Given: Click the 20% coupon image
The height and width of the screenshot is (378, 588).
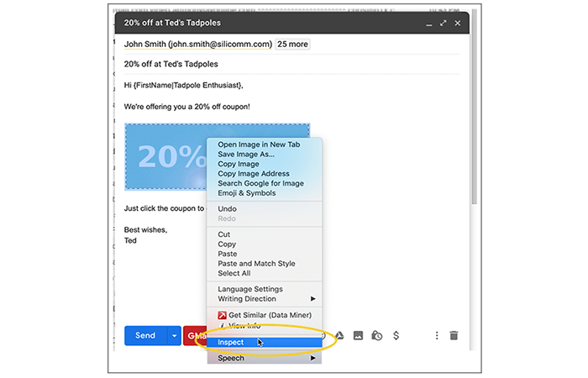Looking at the screenshot, I should point(166,156).
